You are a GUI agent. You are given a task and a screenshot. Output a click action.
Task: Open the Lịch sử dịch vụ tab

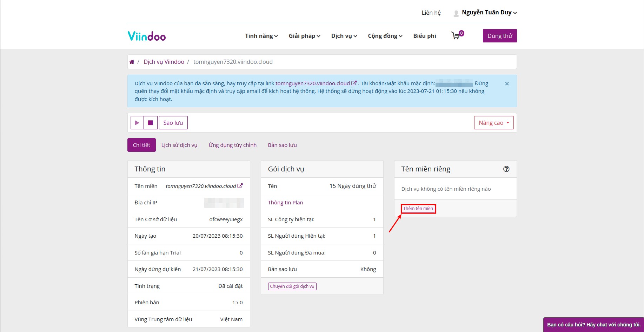click(179, 145)
